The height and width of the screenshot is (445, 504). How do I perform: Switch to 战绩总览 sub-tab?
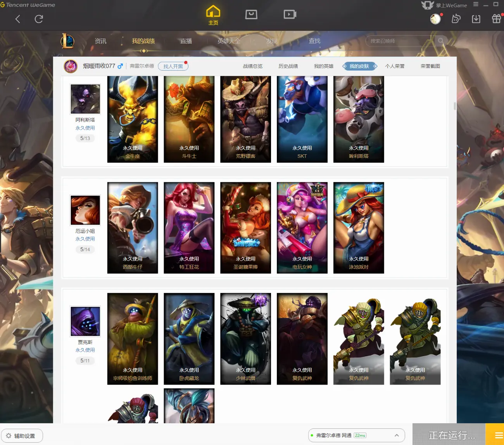point(253,66)
